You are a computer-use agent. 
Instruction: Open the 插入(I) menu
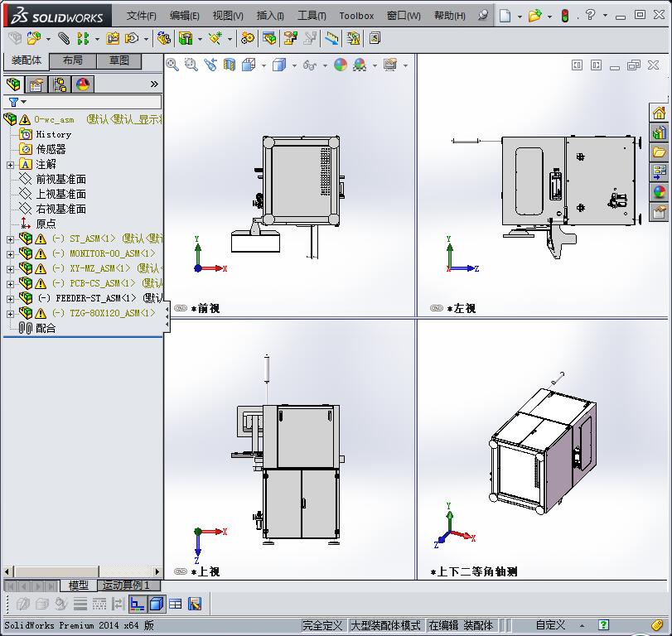[270, 16]
